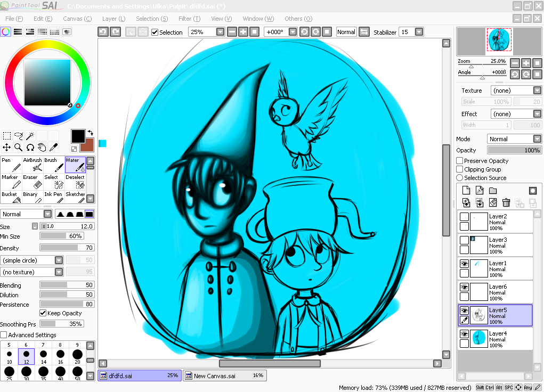Choose the Sketcher tool
Image resolution: width=544 pixels, height=392 pixels.
pyautogui.click(x=75, y=197)
